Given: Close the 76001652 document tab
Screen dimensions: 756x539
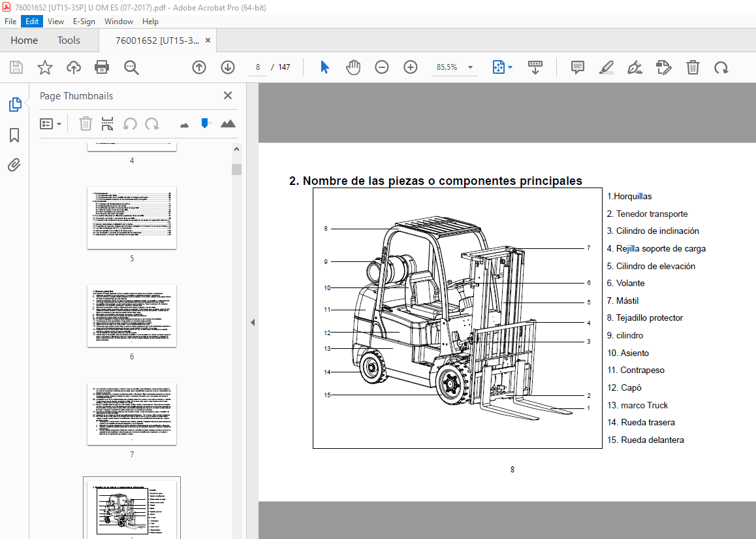Looking at the screenshot, I should pos(208,41).
